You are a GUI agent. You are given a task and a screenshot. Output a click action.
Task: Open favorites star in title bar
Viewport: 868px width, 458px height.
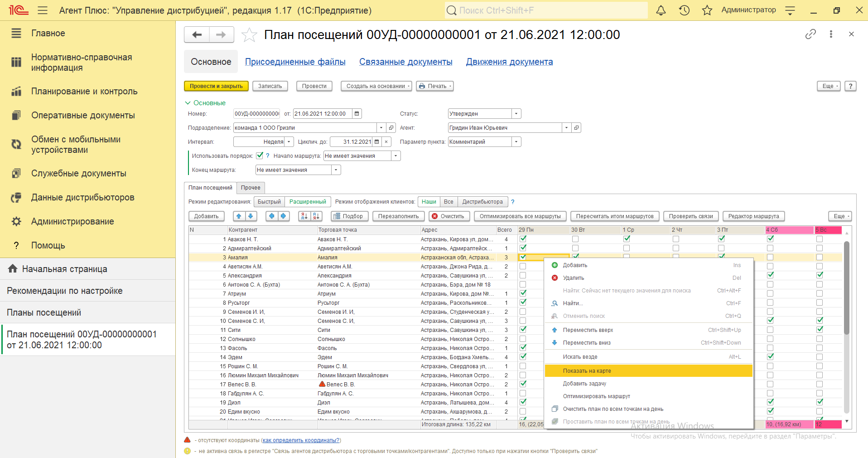(707, 10)
